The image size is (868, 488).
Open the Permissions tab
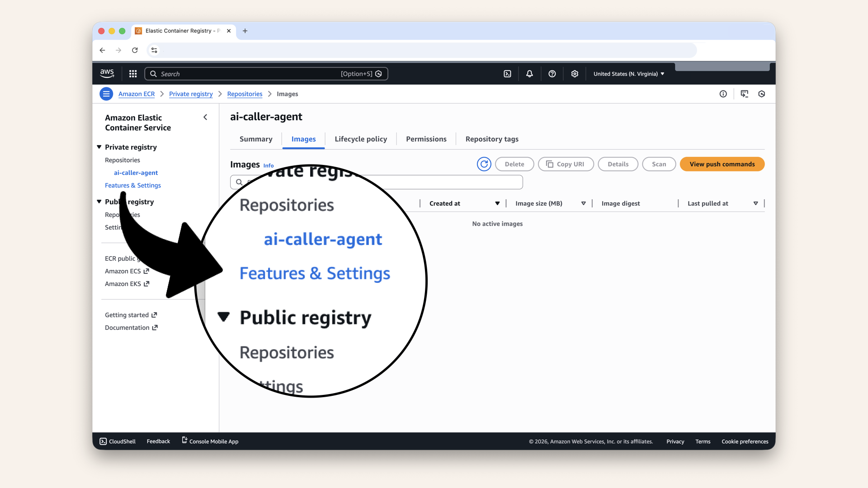425,139
